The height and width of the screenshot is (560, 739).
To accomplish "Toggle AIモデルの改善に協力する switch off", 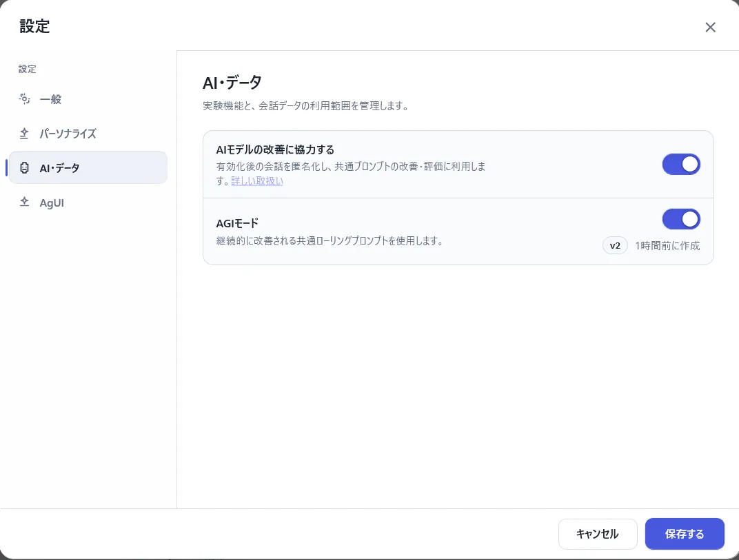I will coord(681,165).
